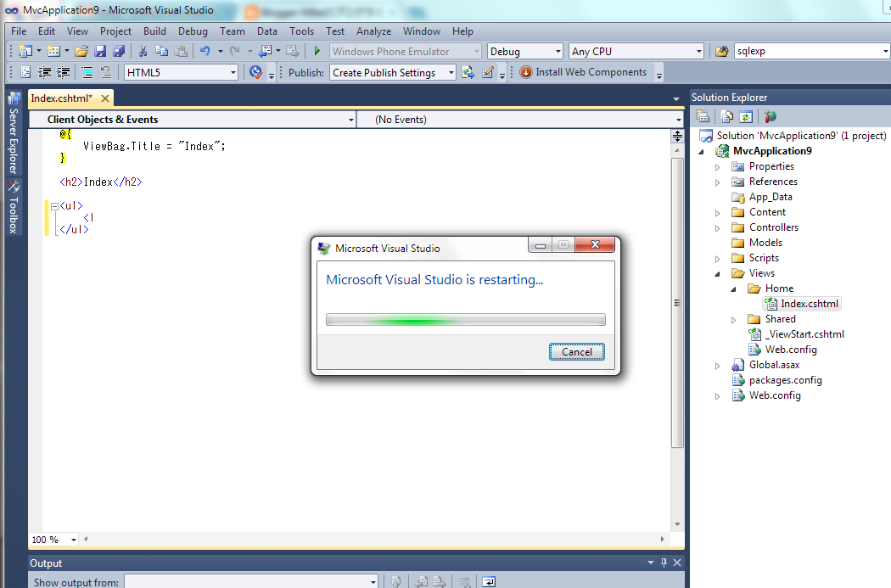
Task: Open the Toolbox side tab
Action: click(x=14, y=207)
